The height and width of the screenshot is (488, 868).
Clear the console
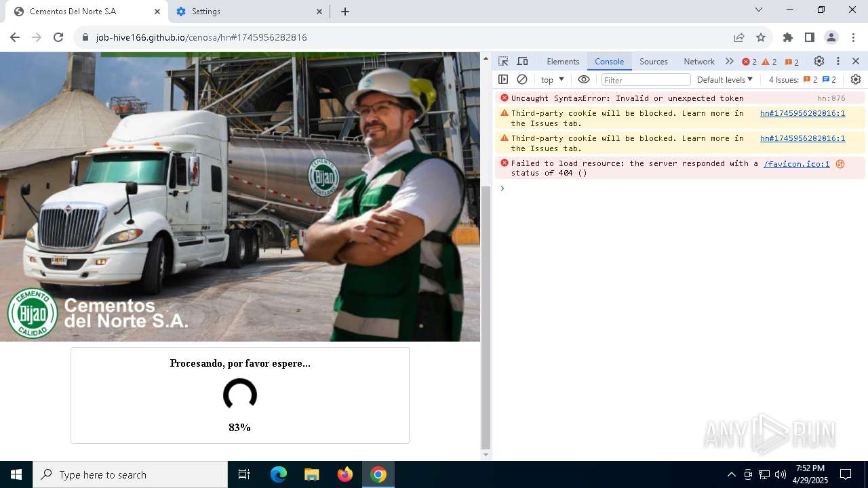coord(522,79)
